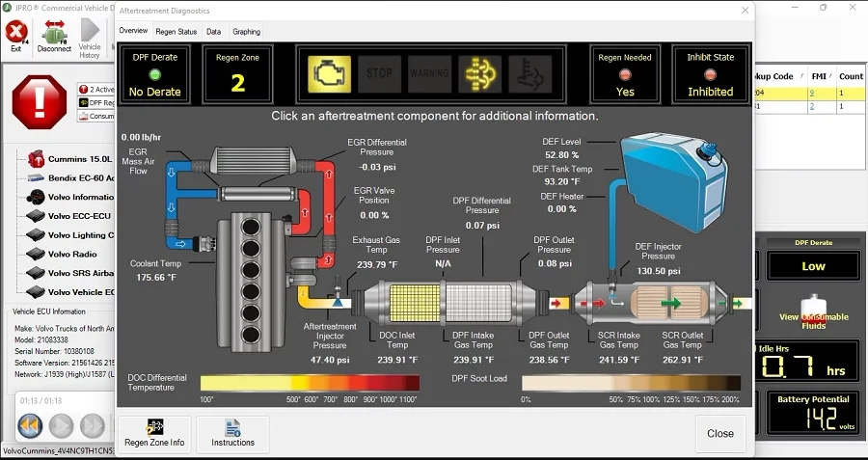This screenshot has height=460, width=868.
Task: Close the Aftertreatment Diagnostics dialog with X
Action: 746,11
